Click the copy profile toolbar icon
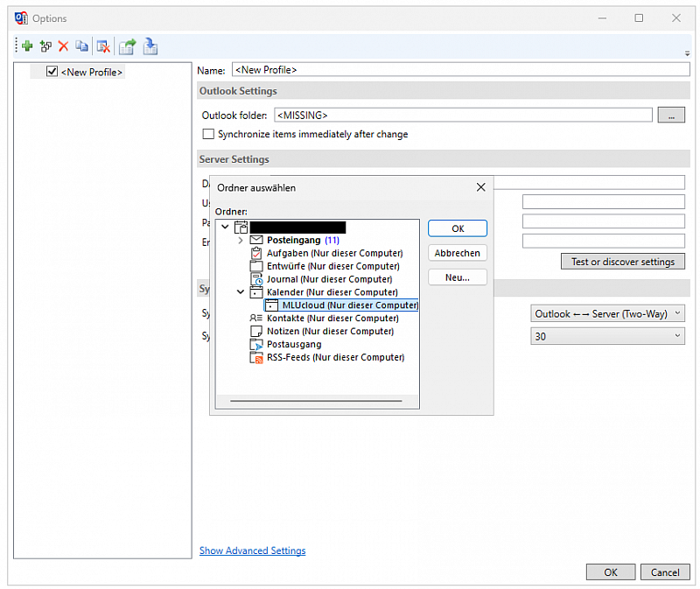Image resolution: width=700 pixels, height=589 pixels. point(81,46)
